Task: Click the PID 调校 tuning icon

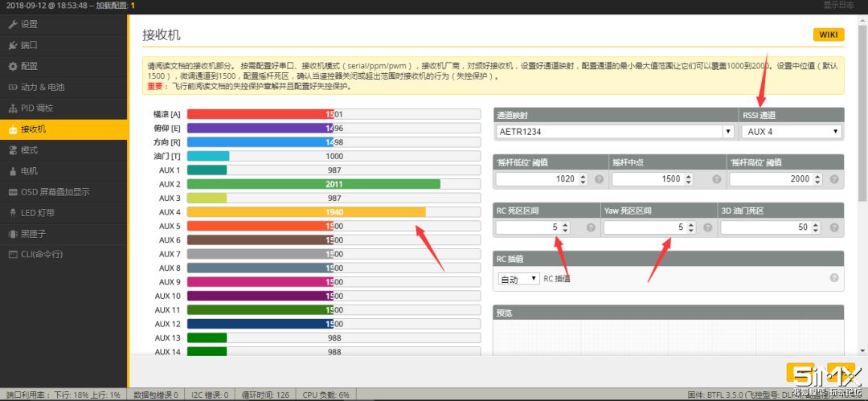Action: (13, 108)
